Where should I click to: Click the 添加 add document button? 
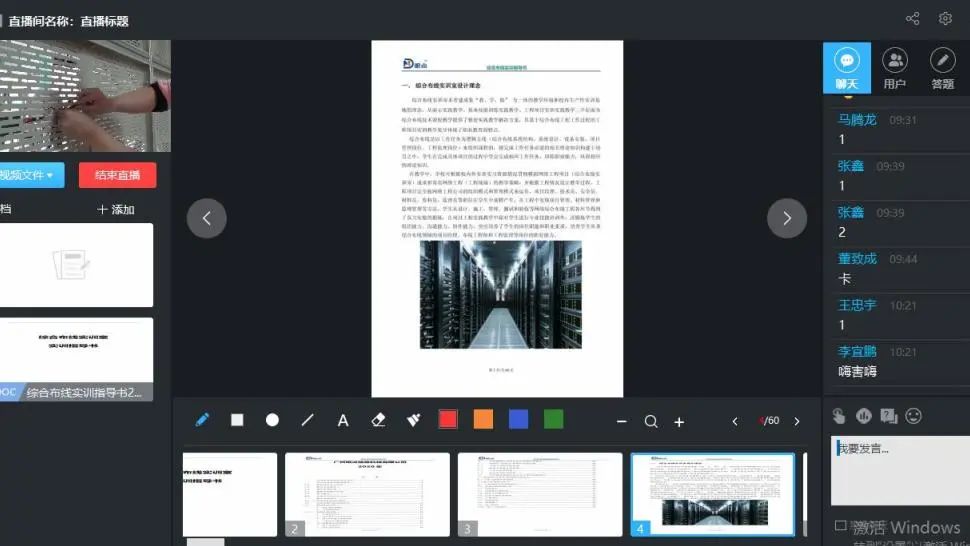click(x=116, y=210)
